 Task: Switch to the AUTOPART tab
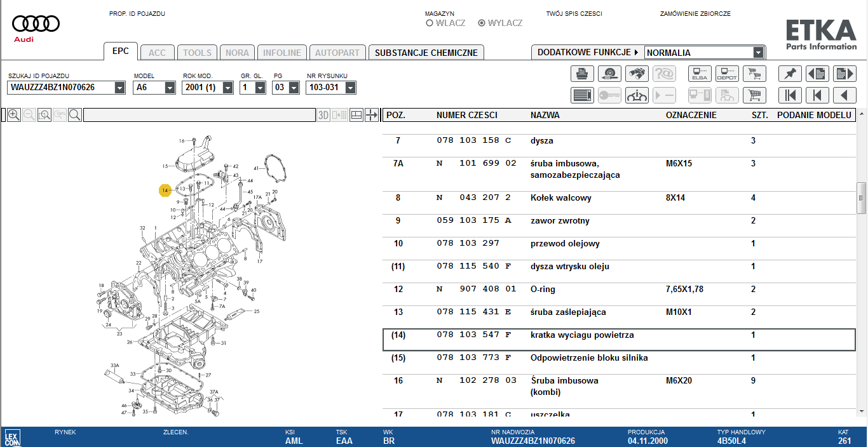pos(337,53)
